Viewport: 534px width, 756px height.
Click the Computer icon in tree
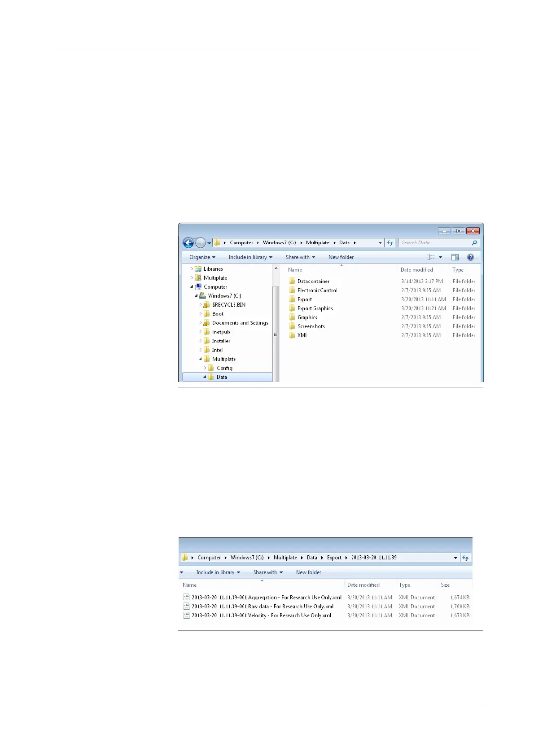198,287
